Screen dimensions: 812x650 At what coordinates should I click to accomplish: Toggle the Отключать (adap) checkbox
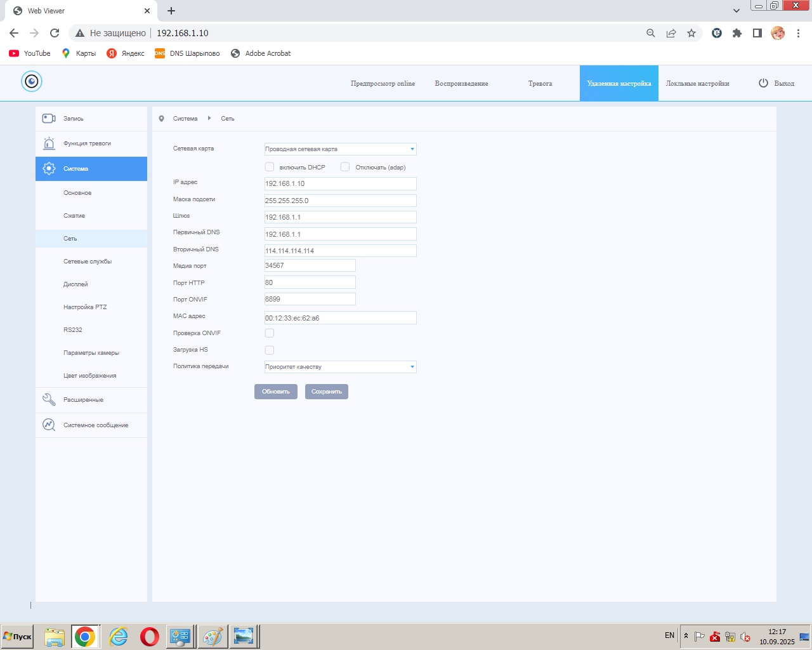[x=345, y=167]
